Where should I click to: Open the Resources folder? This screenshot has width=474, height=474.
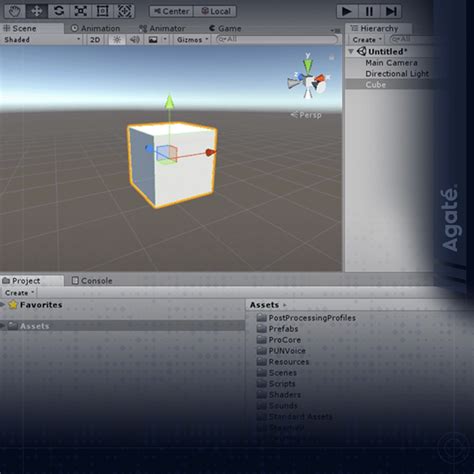coord(283,362)
